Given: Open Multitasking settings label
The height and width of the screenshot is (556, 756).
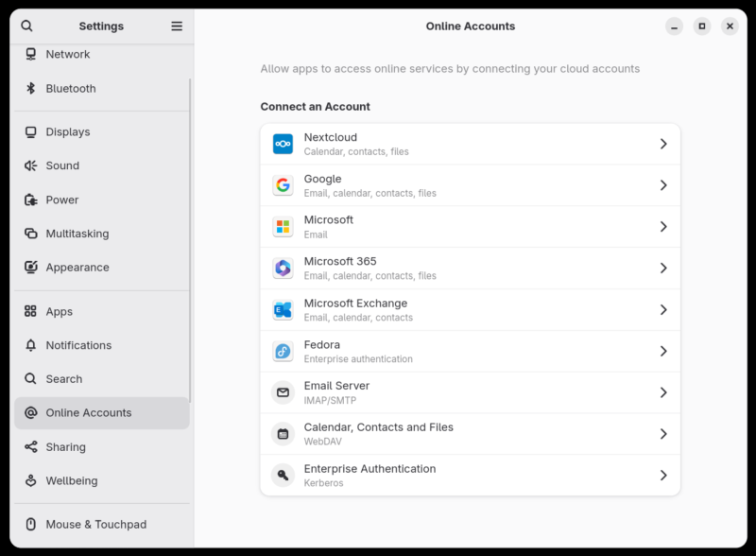Looking at the screenshot, I should pyautogui.click(x=77, y=234).
